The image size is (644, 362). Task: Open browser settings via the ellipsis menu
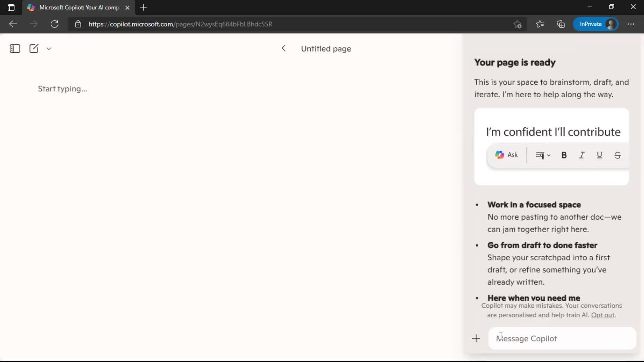632,24
